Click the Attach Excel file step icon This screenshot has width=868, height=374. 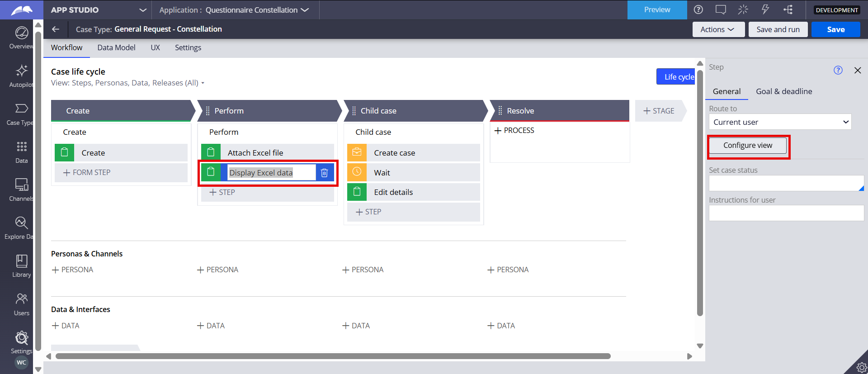[211, 152]
